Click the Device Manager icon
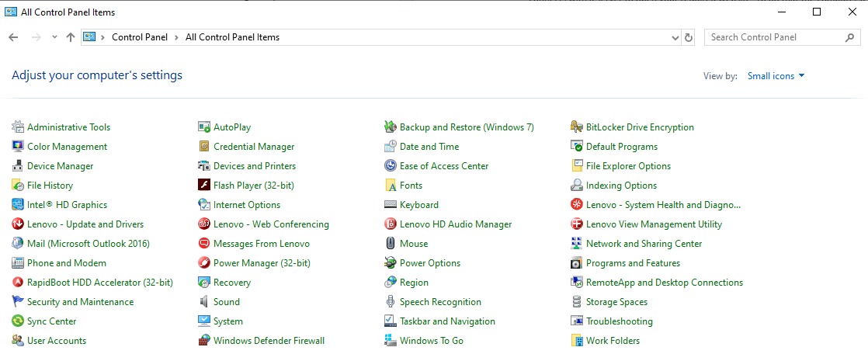This screenshot has width=868, height=354. click(x=18, y=166)
